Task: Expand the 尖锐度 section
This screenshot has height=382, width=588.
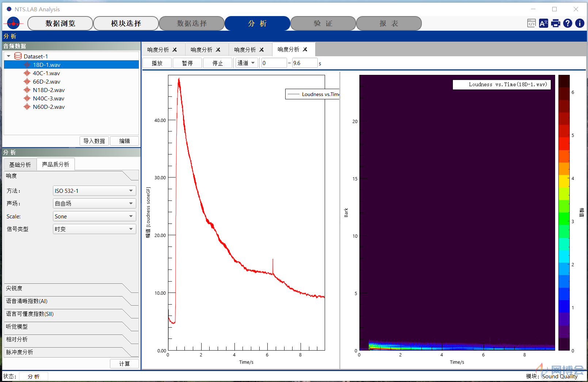Action: [72, 288]
